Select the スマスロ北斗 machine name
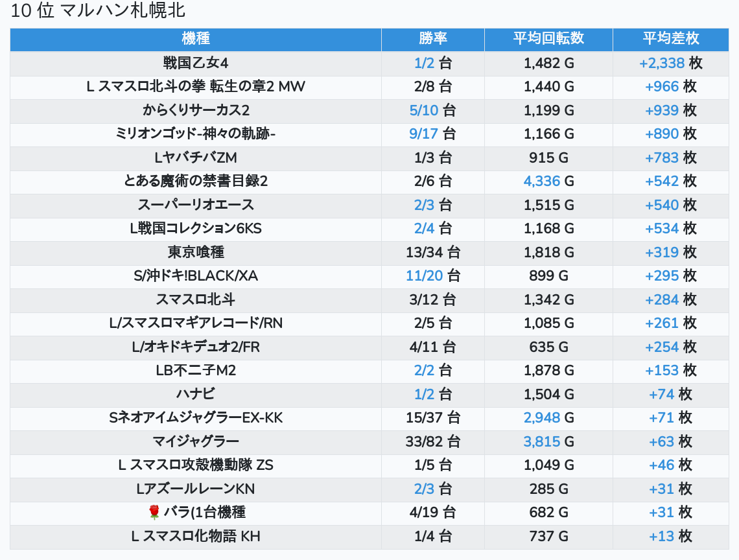This screenshot has height=560, width=739. (196, 300)
